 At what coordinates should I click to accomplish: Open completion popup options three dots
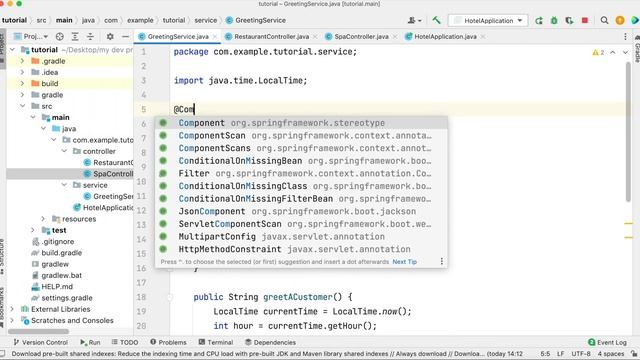442,261
